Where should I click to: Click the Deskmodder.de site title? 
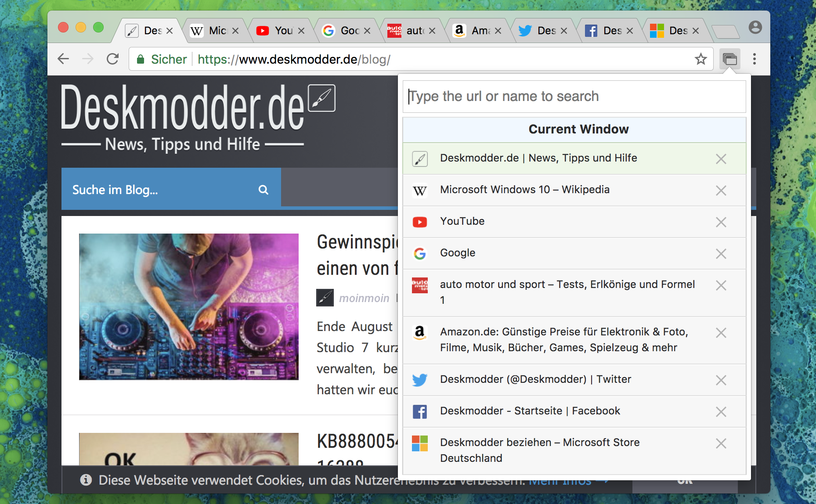(183, 108)
